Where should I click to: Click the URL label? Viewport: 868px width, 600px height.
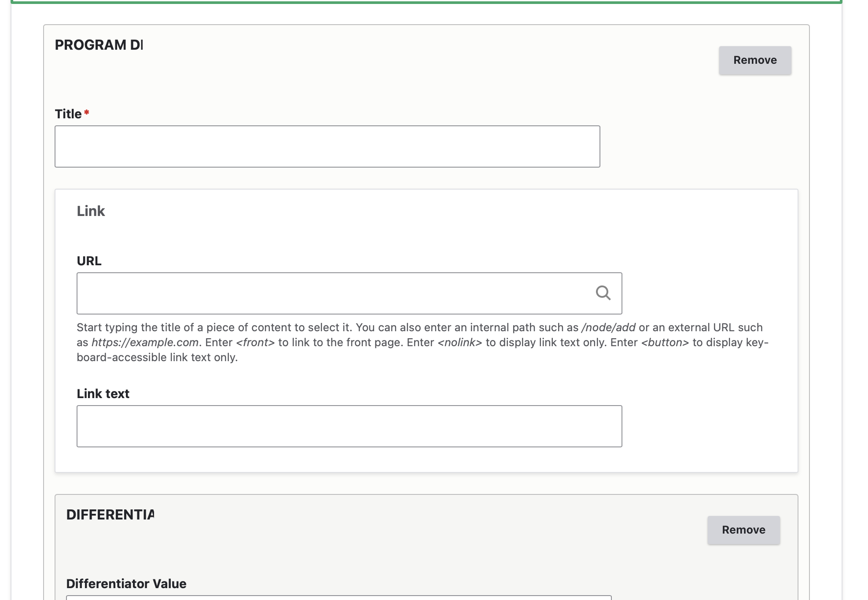89,261
